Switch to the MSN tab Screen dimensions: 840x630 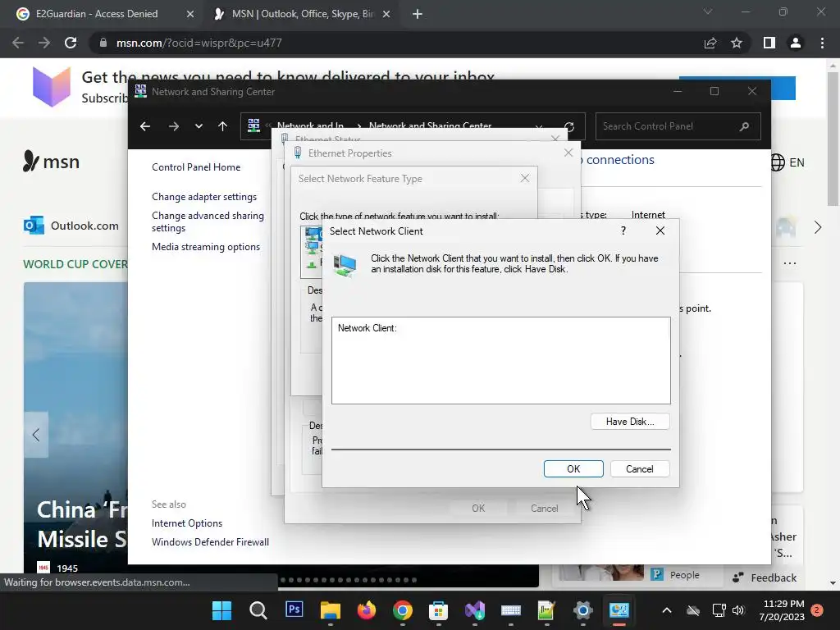coord(303,14)
